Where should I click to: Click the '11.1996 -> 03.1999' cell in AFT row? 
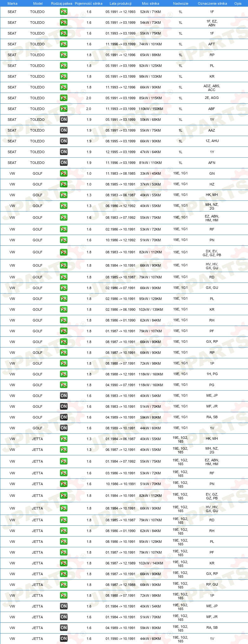click(121, 44)
